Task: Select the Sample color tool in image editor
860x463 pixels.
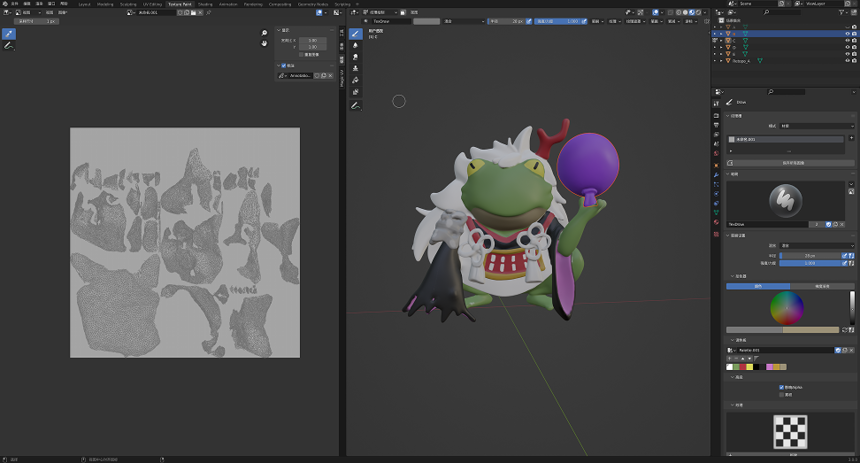Action: 9,34
